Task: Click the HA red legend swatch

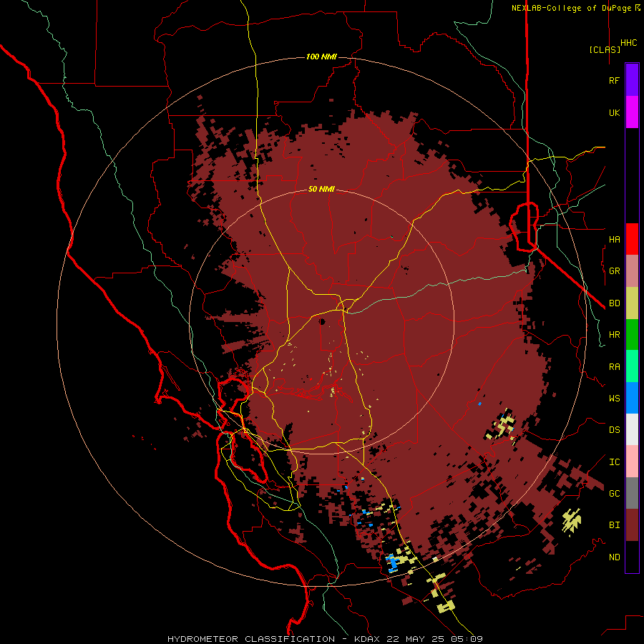Action: [632, 239]
